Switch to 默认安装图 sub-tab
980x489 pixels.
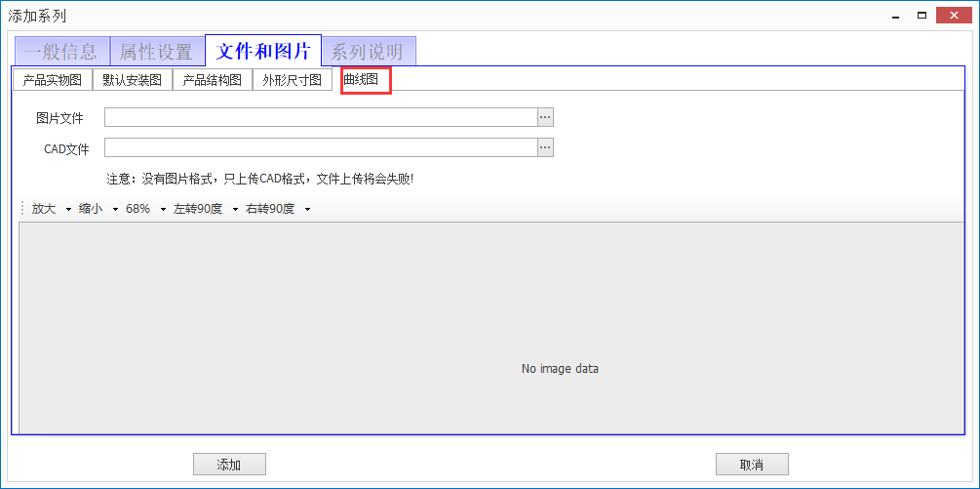coord(133,80)
